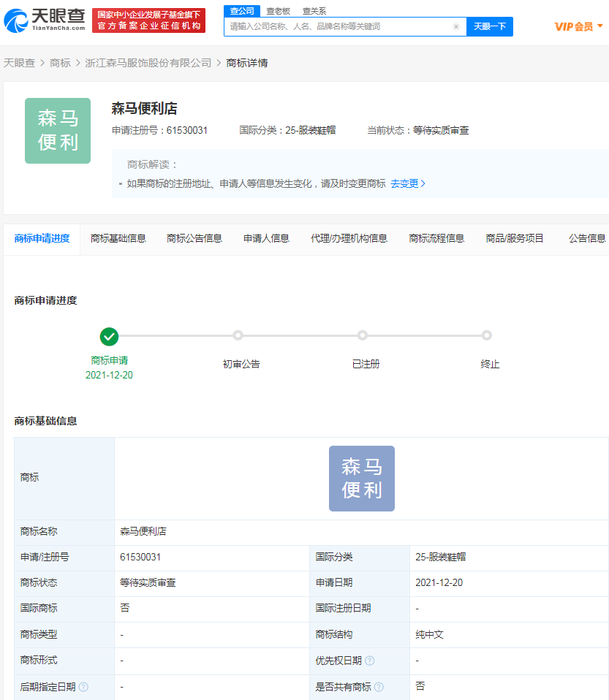Image resolution: width=609 pixels, height=700 pixels.
Task: Click the 初审公告 progress step circle
Action: point(238,335)
